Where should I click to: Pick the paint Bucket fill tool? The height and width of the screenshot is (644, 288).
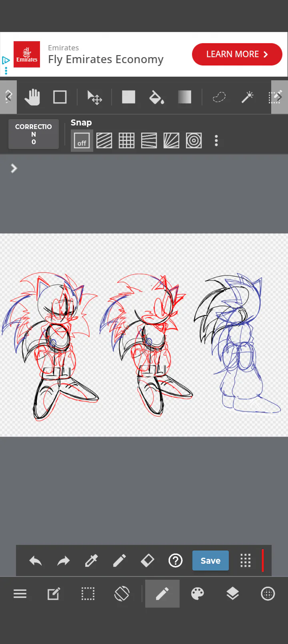(x=156, y=97)
